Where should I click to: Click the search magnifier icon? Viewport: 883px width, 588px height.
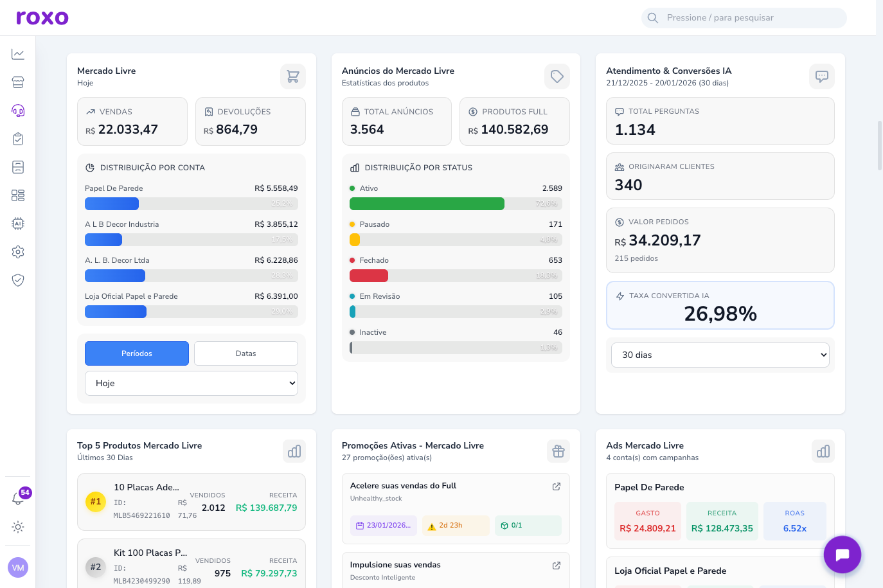[x=653, y=18]
